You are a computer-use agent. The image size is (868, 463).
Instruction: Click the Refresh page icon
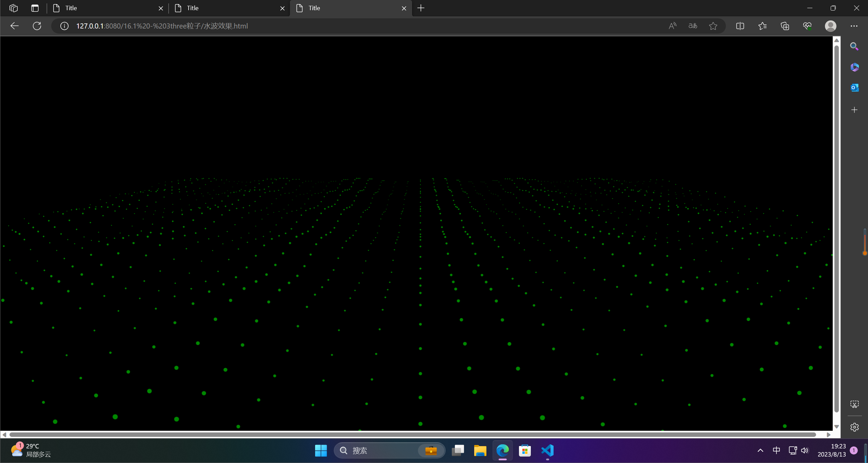coord(37,26)
